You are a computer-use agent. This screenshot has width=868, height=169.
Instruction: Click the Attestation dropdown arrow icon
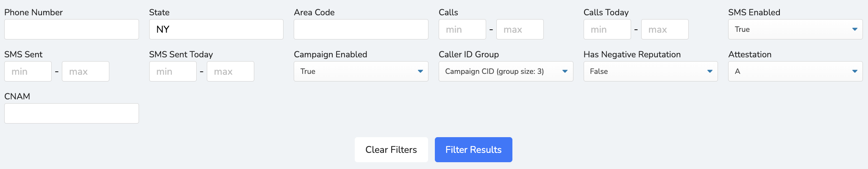pyautogui.click(x=855, y=71)
